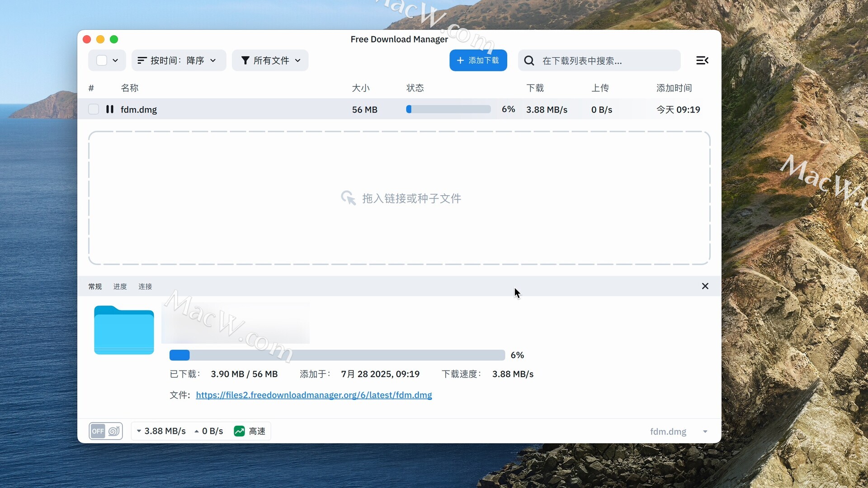Click the search magnifier icon

(529, 61)
